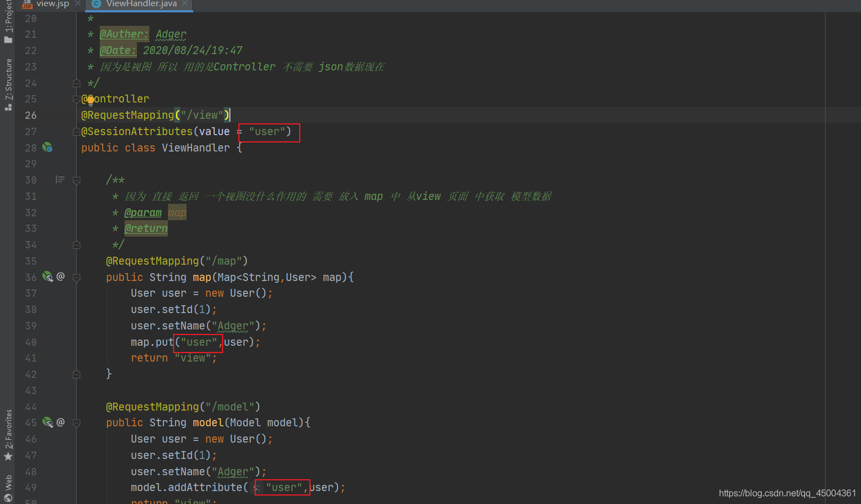Click the @return doc tag
Screen dimensions: 861x504
pos(146,229)
